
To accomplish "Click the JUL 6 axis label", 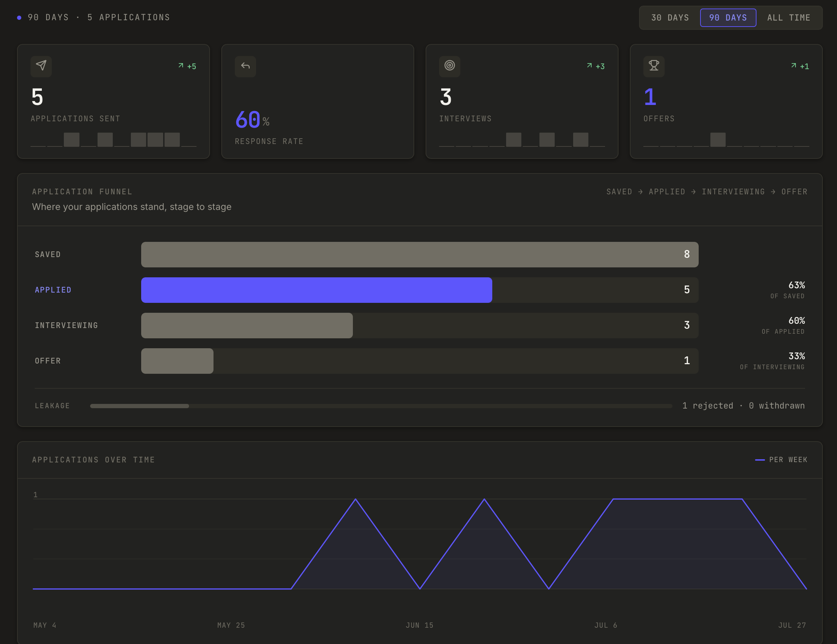I will point(606,625).
